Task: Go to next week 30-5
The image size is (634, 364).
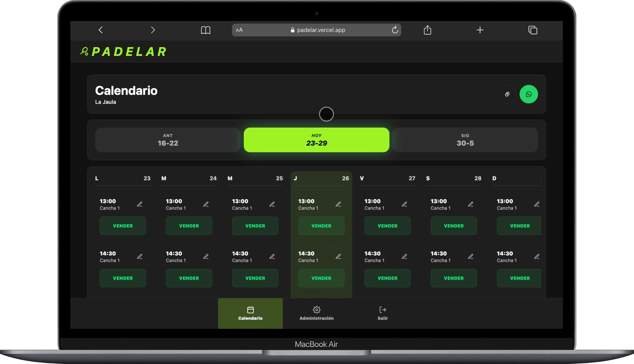Action: click(465, 140)
